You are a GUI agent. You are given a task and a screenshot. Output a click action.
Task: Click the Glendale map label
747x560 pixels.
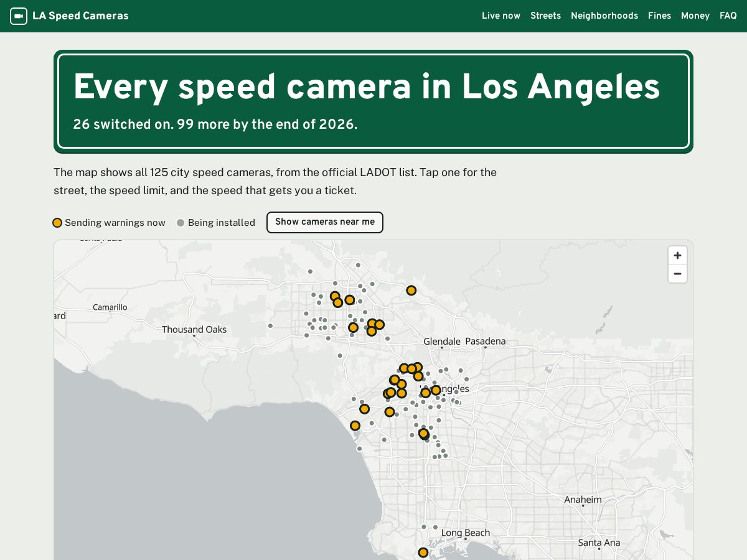[442, 342]
